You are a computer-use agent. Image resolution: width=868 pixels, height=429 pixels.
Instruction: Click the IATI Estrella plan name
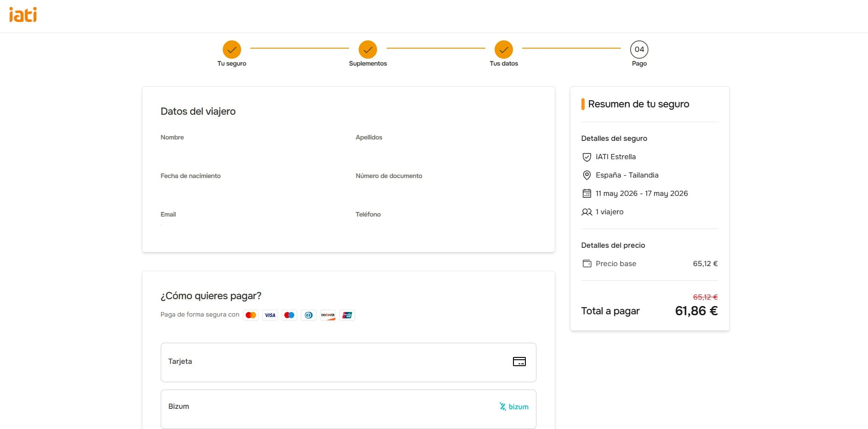[x=616, y=157]
